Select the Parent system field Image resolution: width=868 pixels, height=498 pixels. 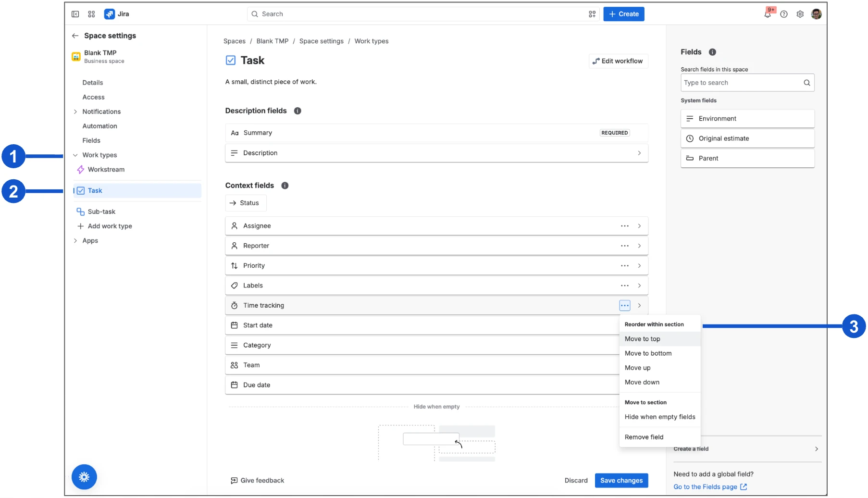coord(747,158)
